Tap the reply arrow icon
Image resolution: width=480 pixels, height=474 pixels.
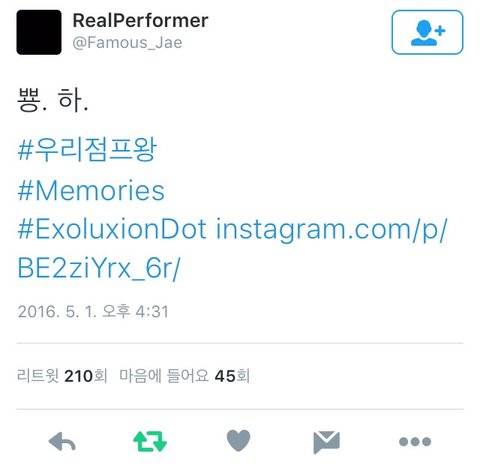click(x=62, y=442)
